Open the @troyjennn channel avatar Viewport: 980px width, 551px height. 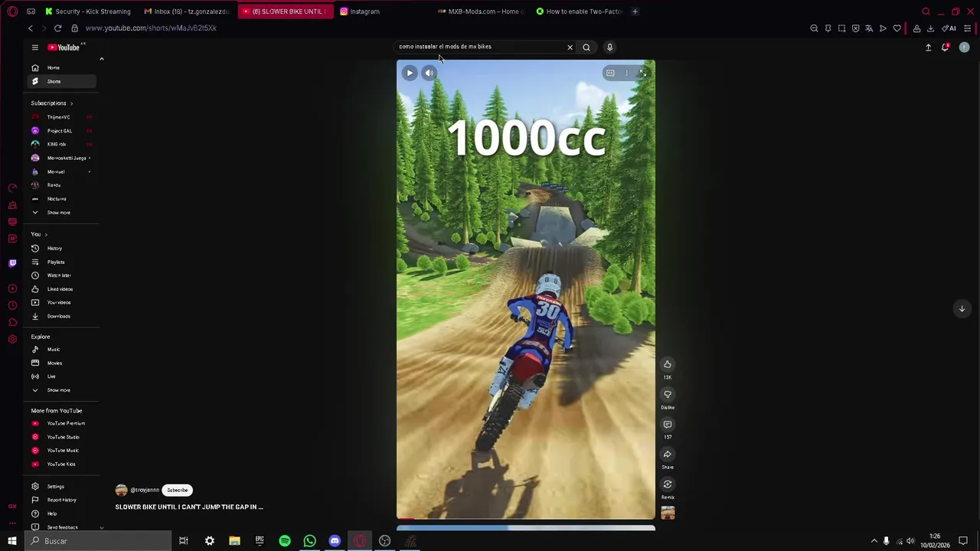(121, 490)
